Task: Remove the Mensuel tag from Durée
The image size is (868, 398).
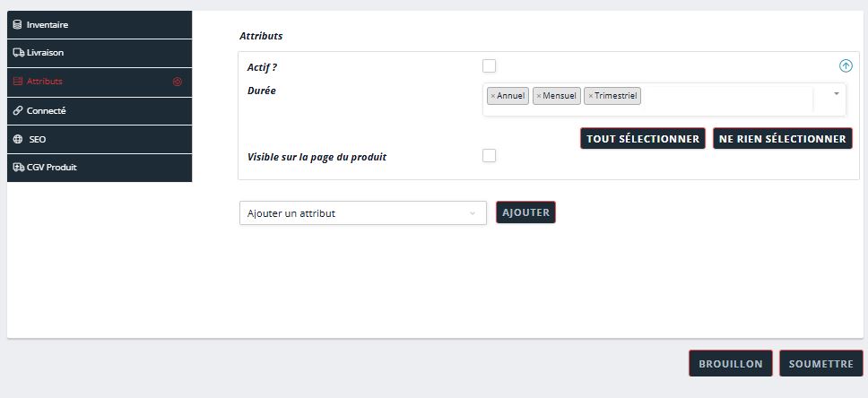Action: pyautogui.click(x=538, y=96)
